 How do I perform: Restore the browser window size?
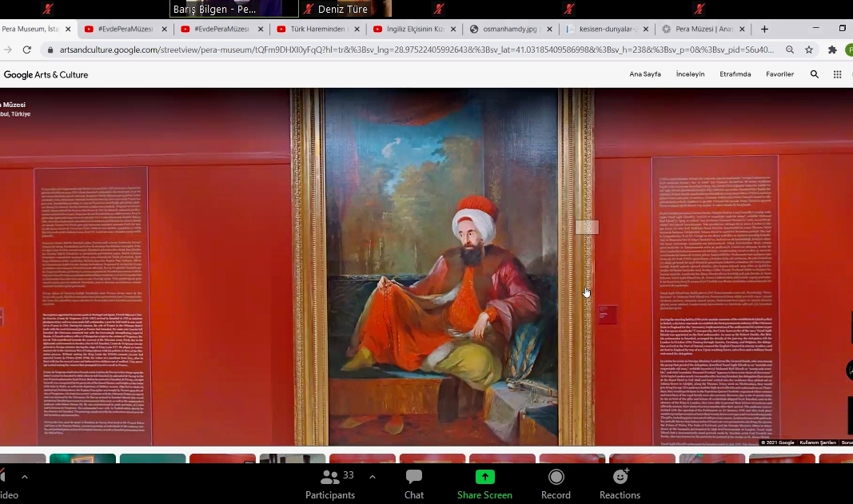(x=842, y=28)
